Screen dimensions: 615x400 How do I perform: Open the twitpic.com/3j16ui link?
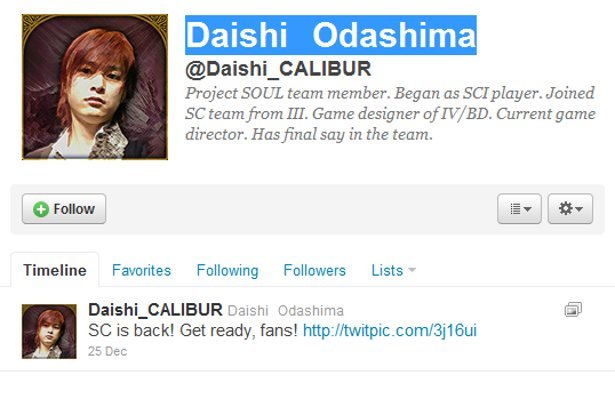pos(390,330)
